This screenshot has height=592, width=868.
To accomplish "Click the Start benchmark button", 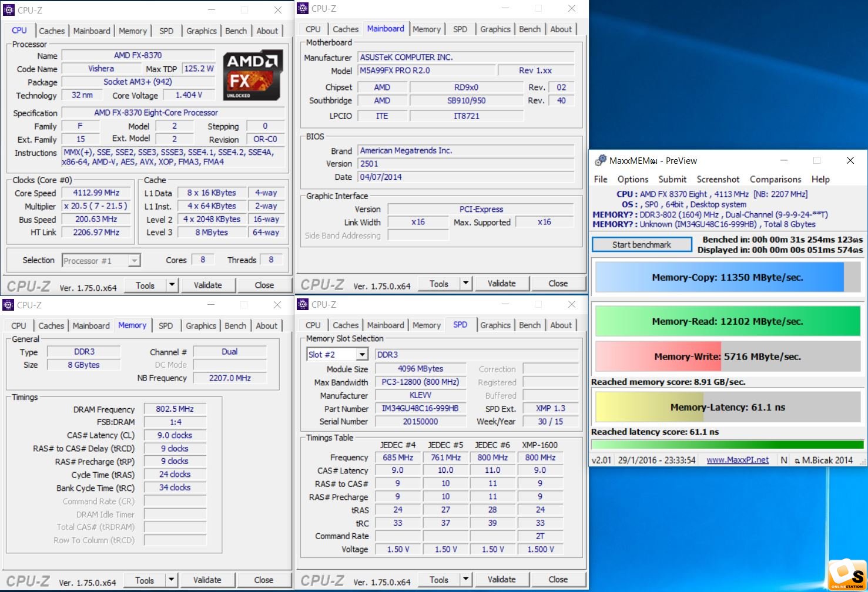I will click(642, 244).
